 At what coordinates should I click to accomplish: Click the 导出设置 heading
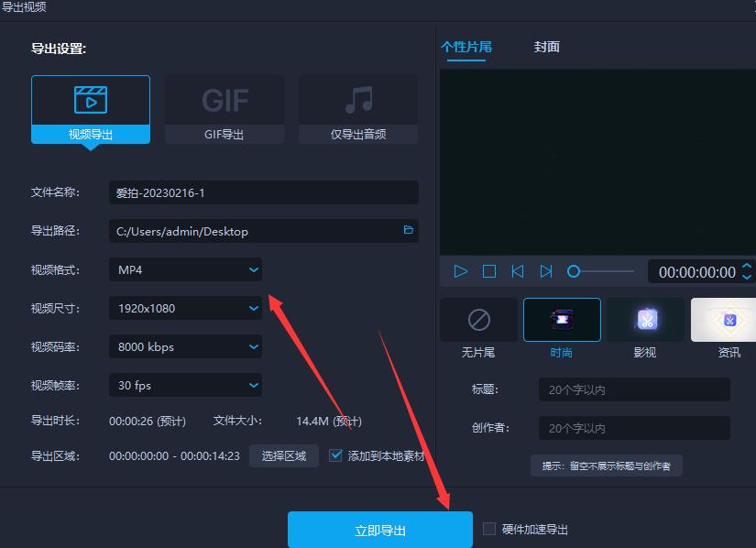point(59,49)
